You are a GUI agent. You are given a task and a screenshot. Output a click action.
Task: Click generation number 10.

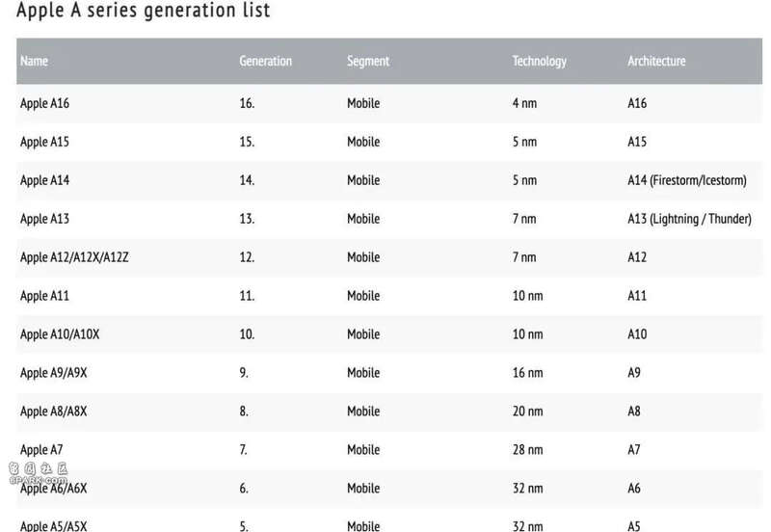point(247,333)
